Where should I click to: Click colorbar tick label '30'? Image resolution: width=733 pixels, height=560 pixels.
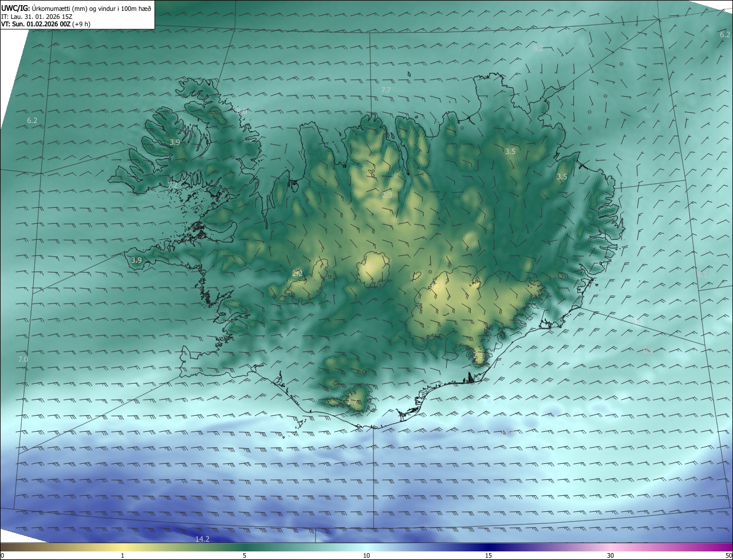pos(610,555)
